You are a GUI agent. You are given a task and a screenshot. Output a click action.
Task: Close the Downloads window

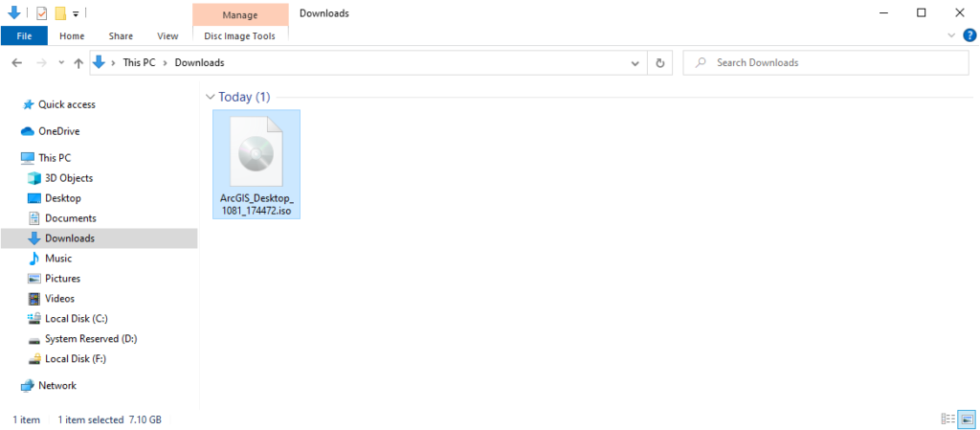[x=960, y=13]
